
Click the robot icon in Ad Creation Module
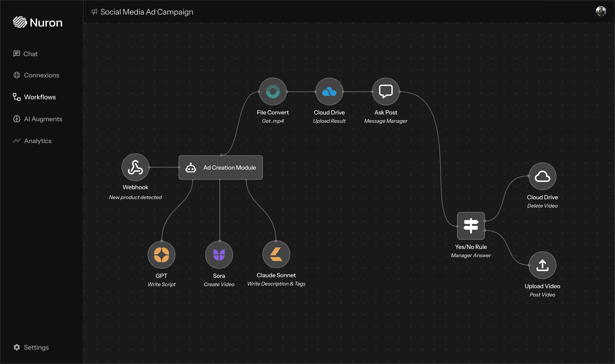191,168
